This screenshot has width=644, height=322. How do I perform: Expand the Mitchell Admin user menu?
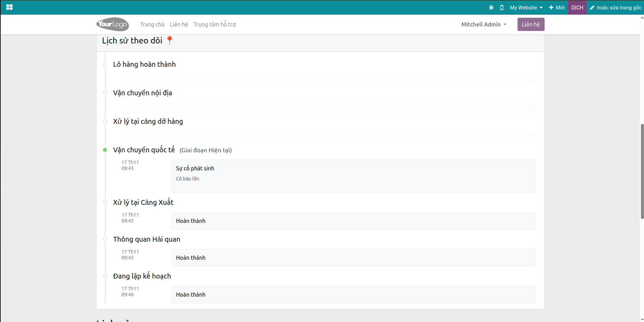(x=483, y=24)
